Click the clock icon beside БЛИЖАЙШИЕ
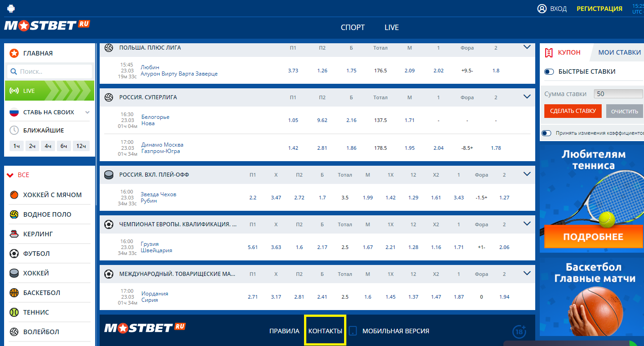Image resolution: width=644 pixels, height=346 pixels. tap(14, 130)
